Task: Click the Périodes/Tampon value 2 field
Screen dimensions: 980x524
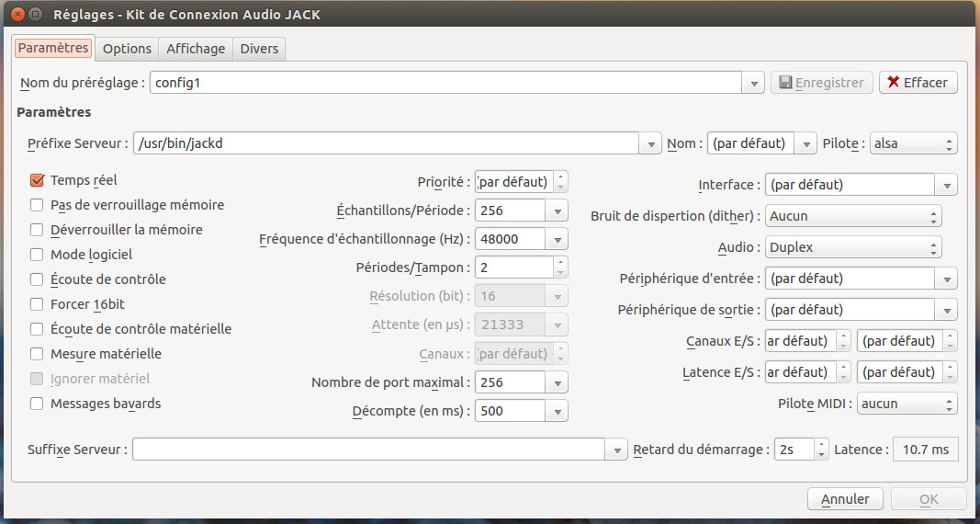Action: [514, 268]
